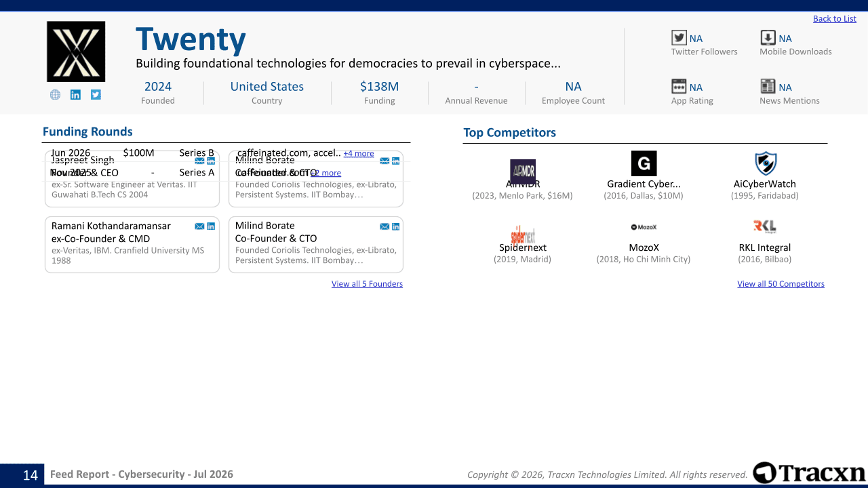Open the company website globe icon
Image resolution: width=868 pixels, height=488 pixels.
56,95
